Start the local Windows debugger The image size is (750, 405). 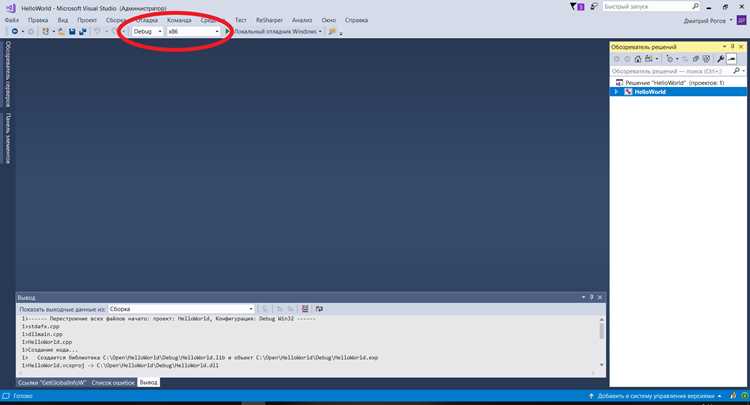pos(271,31)
